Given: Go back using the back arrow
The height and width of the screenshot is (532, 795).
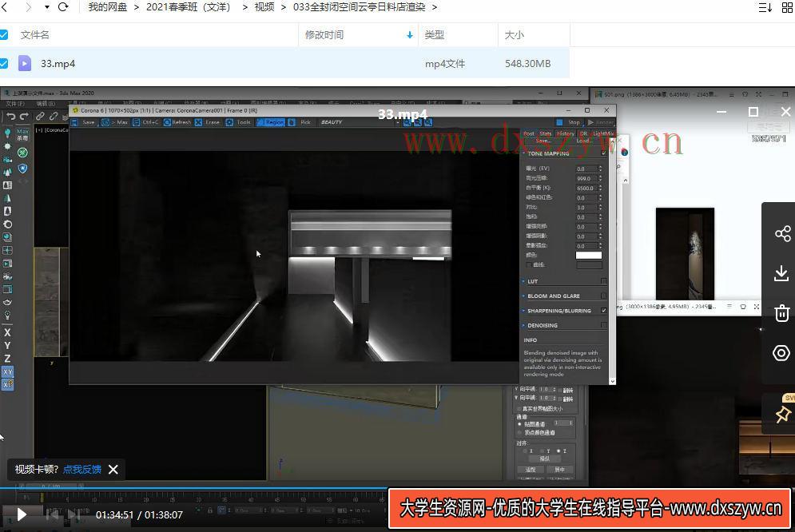Looking at the screenshot, I should (5, 7).
